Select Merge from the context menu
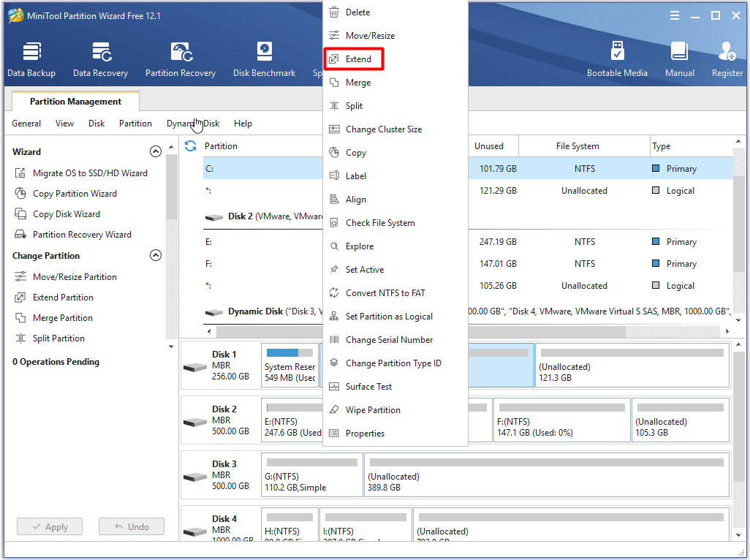 395,83
